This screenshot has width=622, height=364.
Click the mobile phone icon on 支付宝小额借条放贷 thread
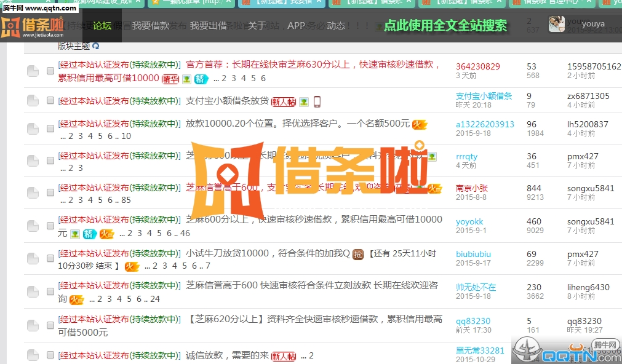317,101
